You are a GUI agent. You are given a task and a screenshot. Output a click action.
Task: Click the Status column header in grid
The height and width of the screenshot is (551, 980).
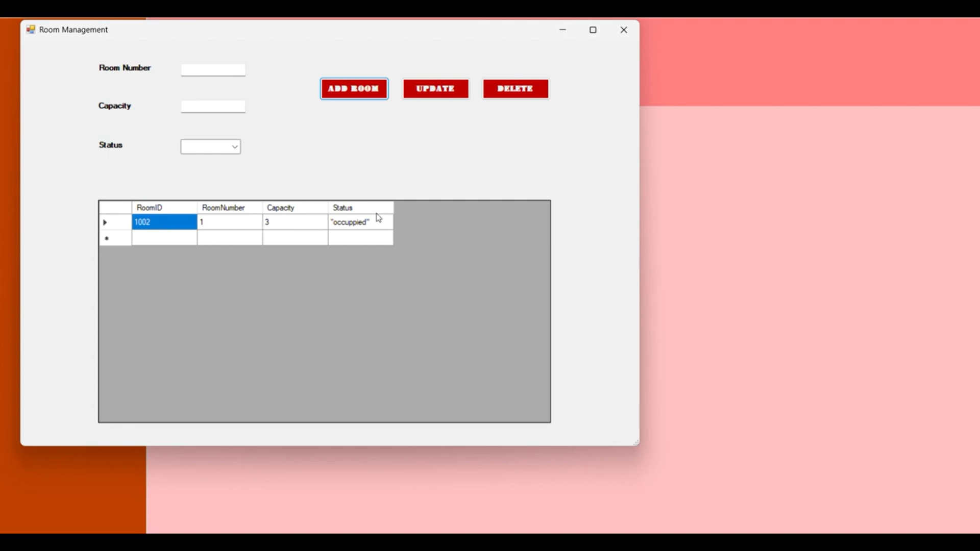pyautogui.click(x=360, y=208)
